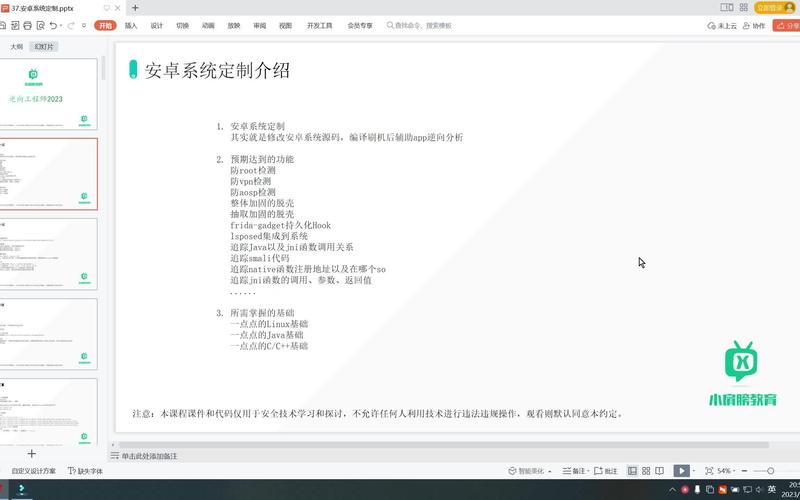Screen dimensions: 800x500
Task: Select the second slide thumbnail with red border
Action: pyautogui.click(x=48, y=173)
